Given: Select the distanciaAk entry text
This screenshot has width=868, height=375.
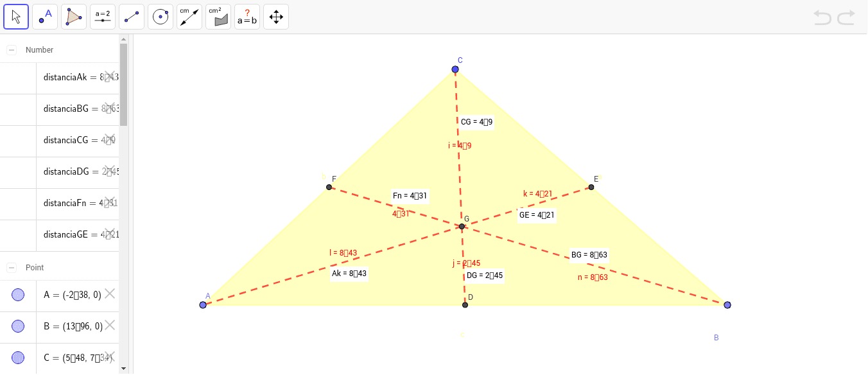Looking at the screenshot, I should coord(81,77).
